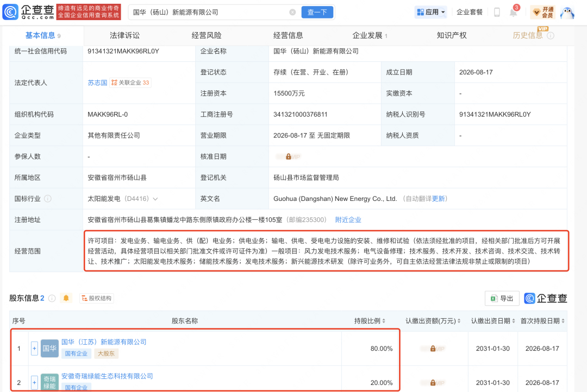Click the info icon beside 历史信息

pyautogui.click(x=551, y=36)
